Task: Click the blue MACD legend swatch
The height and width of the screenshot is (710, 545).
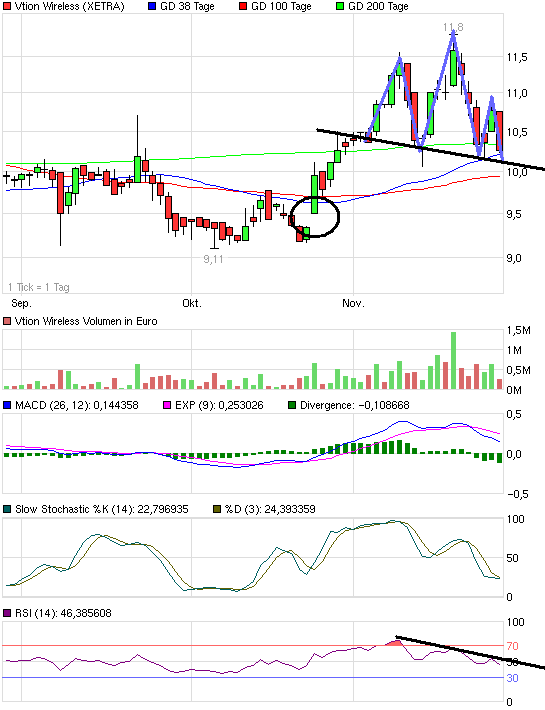Action: click(x=7, y=405)
